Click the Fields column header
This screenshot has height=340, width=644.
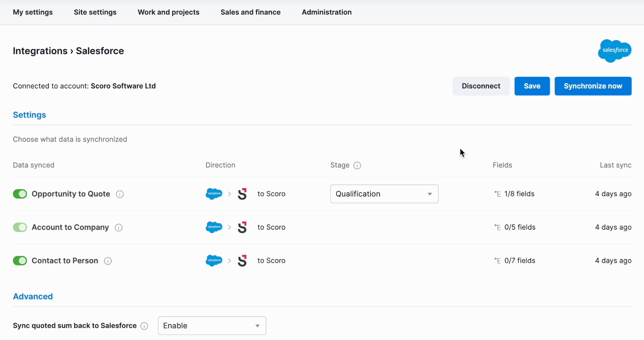(502, 165)
